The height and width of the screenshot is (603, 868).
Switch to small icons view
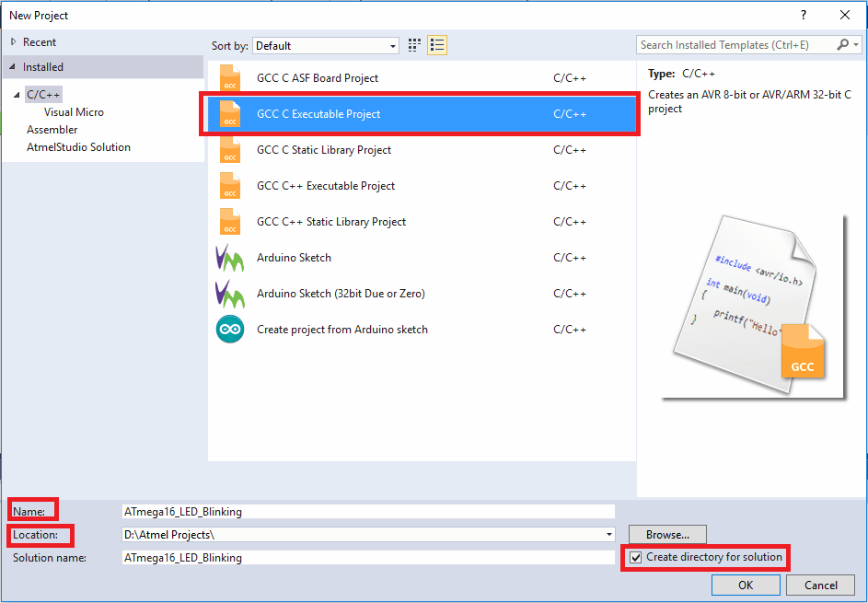coord(413,44)
